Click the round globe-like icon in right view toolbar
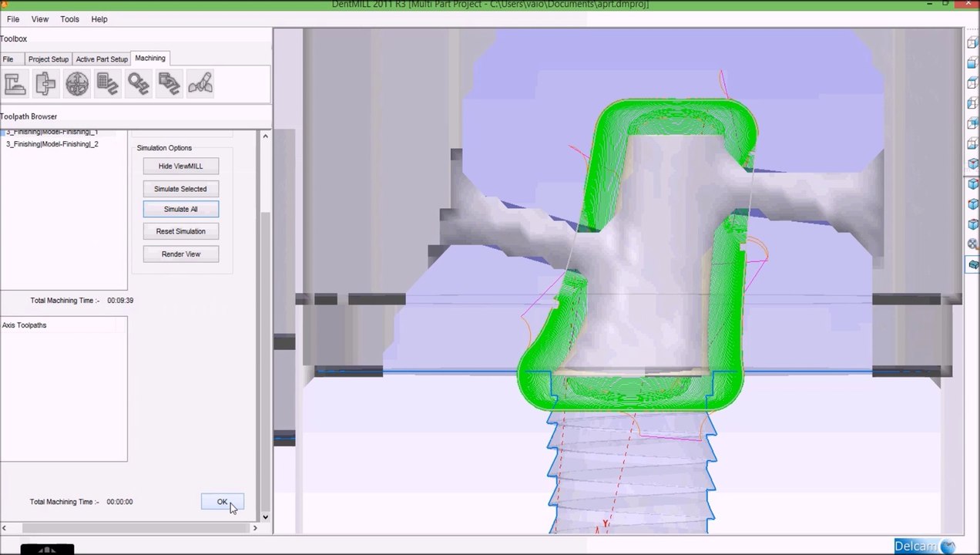This screenshot has width=980, height=555. pos(973,244)
